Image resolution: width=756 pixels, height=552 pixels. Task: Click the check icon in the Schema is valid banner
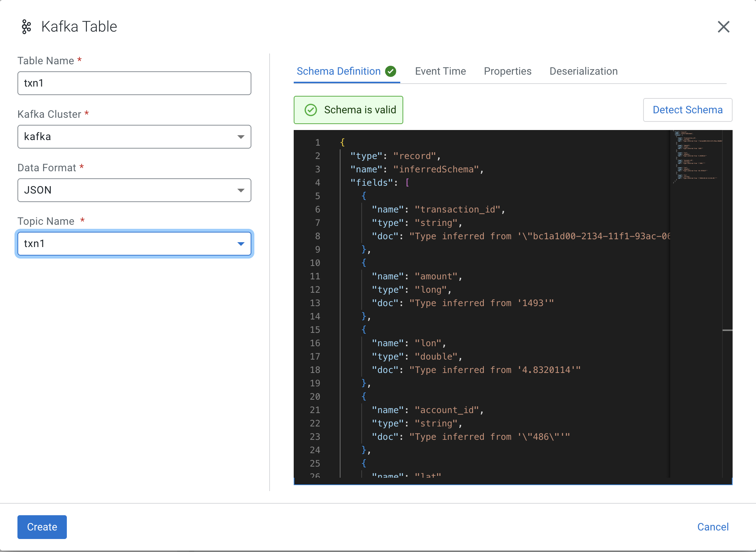tap(311, 110)
